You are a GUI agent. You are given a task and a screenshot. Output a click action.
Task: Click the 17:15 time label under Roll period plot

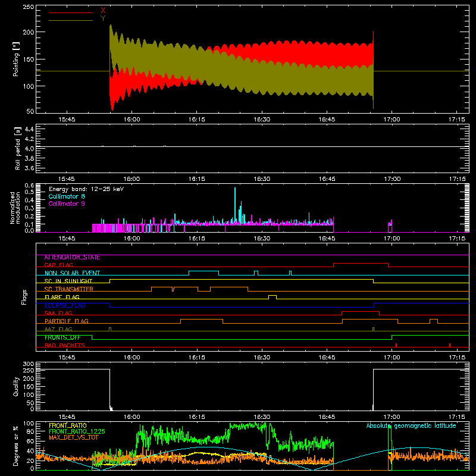pos(456,179)
